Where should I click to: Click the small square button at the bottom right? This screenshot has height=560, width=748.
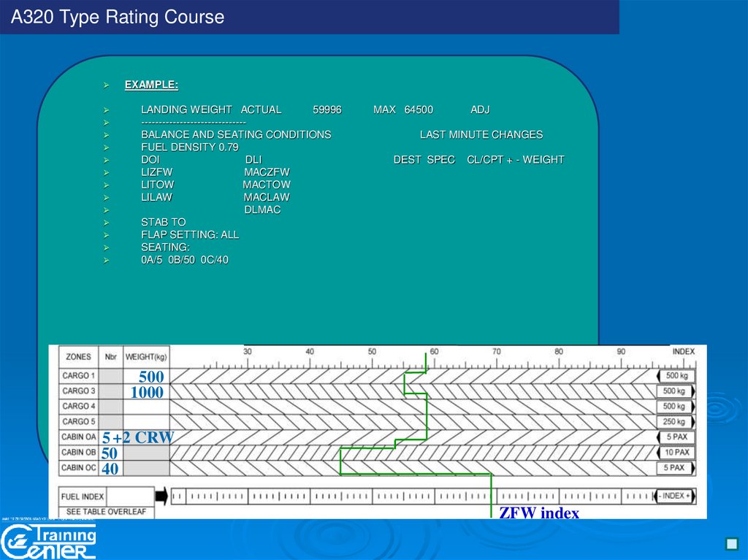pyautogui.click(x=730, y=544)
